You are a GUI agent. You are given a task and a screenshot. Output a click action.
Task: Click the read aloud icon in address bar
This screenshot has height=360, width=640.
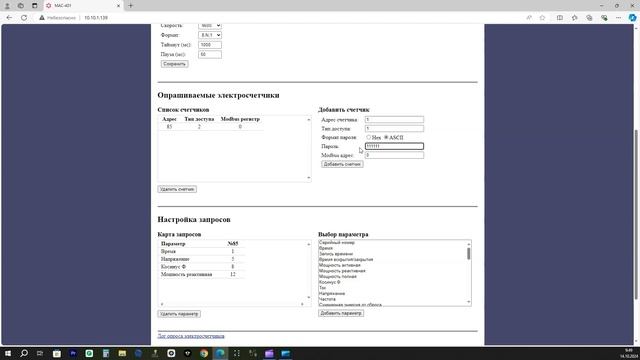[x=529, y=18]
